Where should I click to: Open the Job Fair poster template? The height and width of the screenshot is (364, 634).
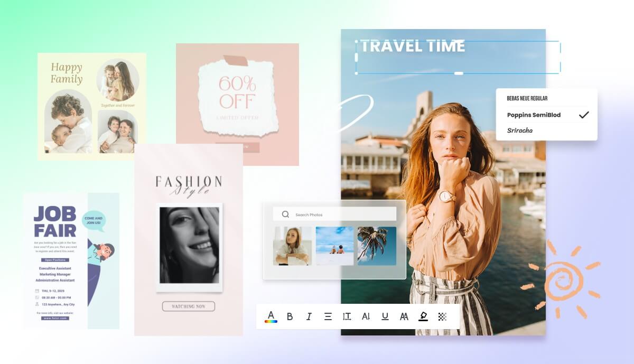[x=71, y=261]
